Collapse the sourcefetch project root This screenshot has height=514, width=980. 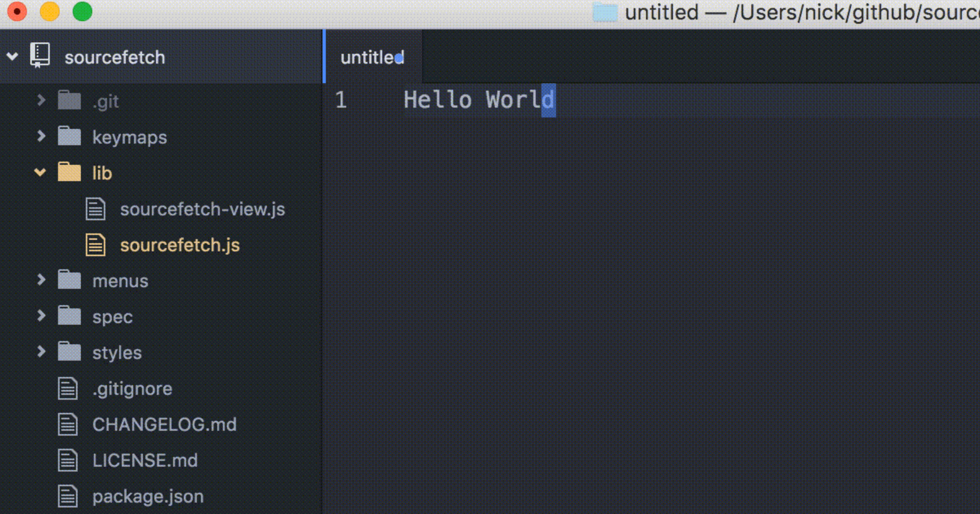(13, 57)
